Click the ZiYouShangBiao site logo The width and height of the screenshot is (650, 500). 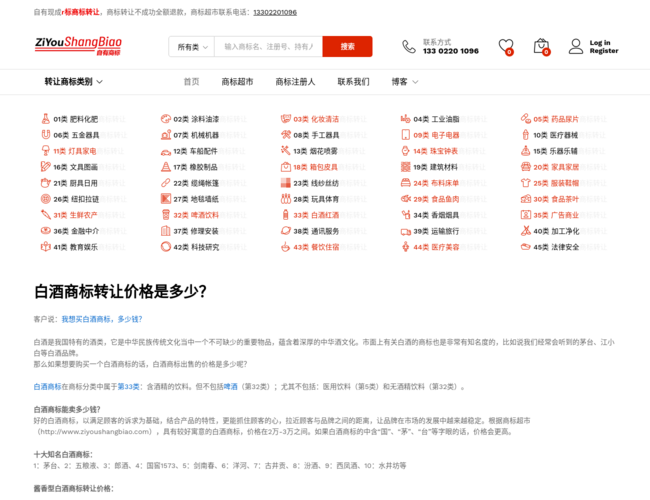pyautogui.click(x=78, y=46)
